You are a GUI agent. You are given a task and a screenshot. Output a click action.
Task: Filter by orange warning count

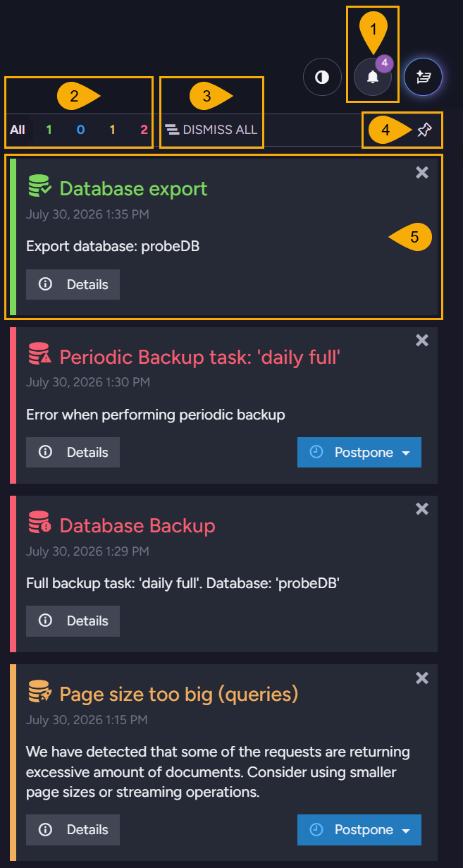[112, 130]
